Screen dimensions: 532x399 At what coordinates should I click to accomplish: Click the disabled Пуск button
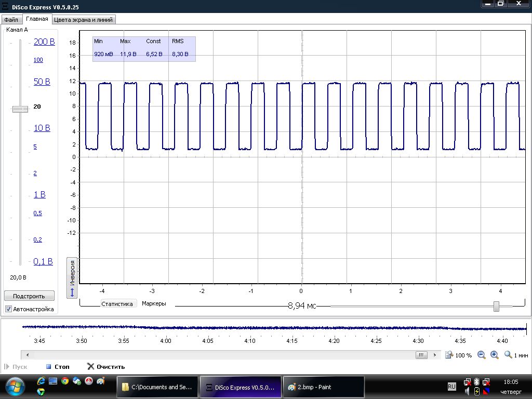point(16,367)
